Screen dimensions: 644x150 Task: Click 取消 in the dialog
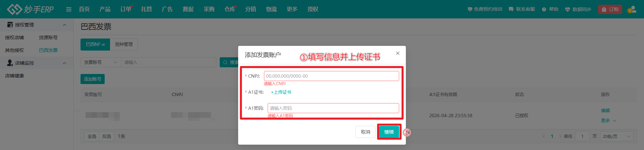(x=366, y=132)
